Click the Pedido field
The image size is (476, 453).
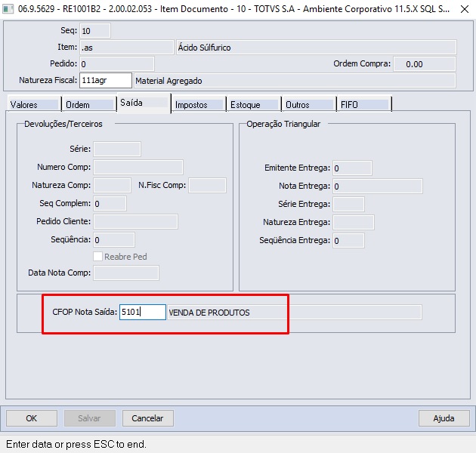point(117,64)
